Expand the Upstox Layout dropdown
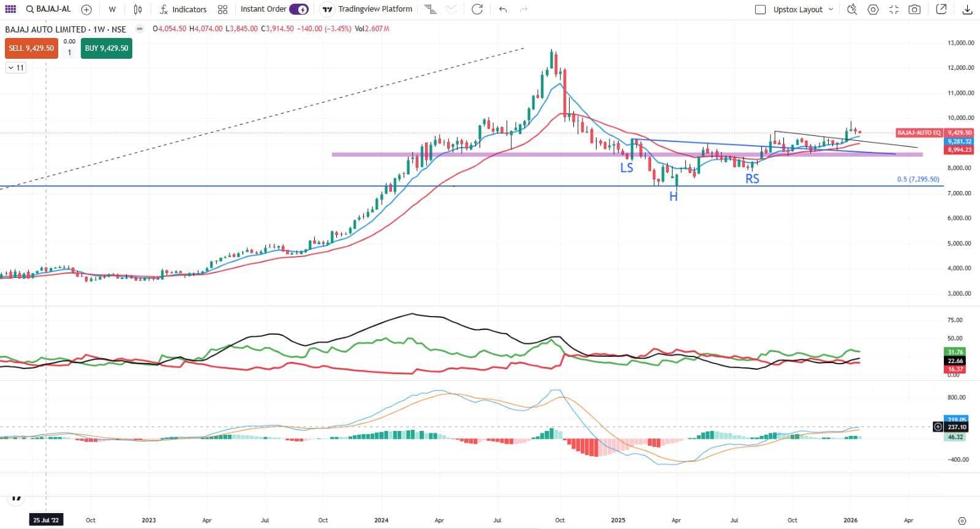The image size is (980, 529). click(x=803, y=9)
